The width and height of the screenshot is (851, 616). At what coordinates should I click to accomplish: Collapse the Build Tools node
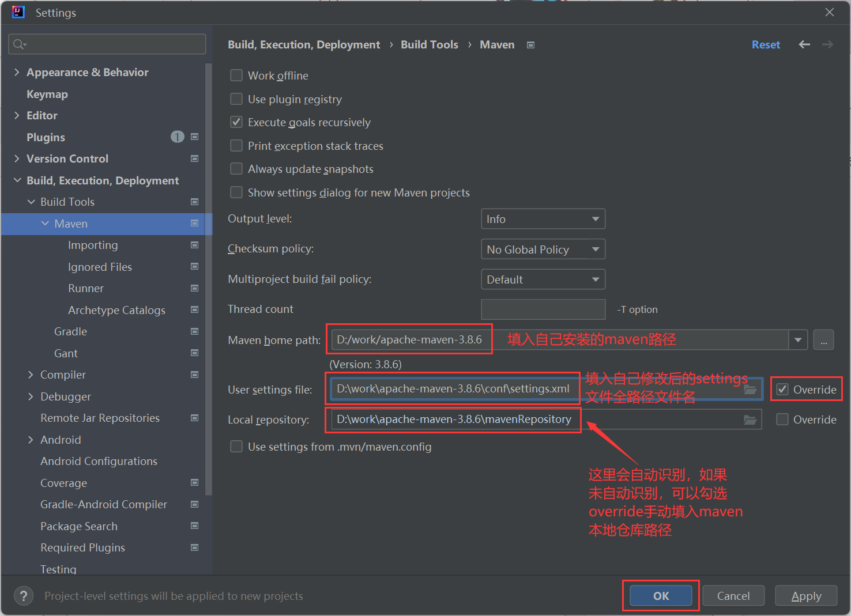tap(31, 202)
